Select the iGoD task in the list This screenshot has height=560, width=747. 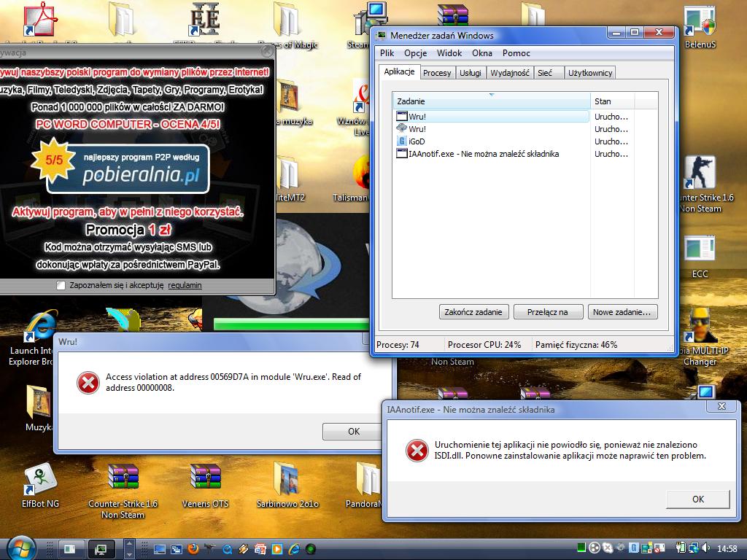click(x=492, y=141)
